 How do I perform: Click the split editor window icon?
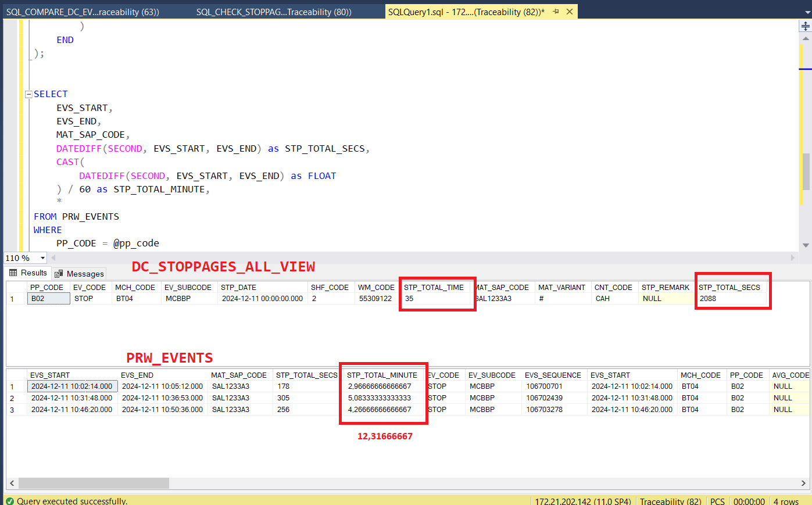[x=806, y=26]
